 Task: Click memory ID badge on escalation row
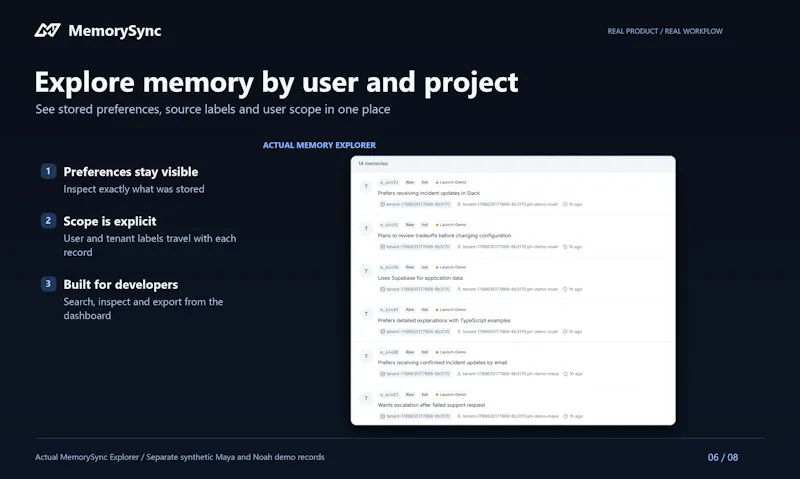[x=389, y=394]
